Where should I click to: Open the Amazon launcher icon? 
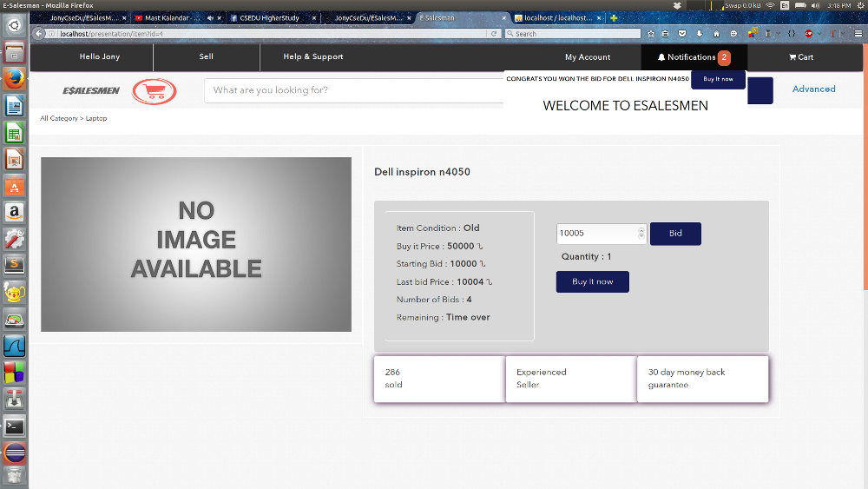pyautogui.click(x=15, y=213)
